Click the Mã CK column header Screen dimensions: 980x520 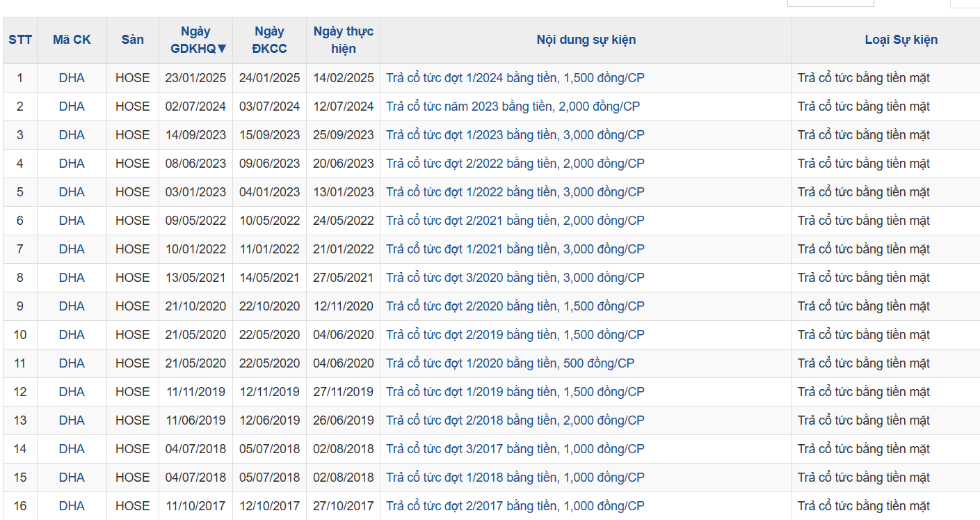coord(72,40)
